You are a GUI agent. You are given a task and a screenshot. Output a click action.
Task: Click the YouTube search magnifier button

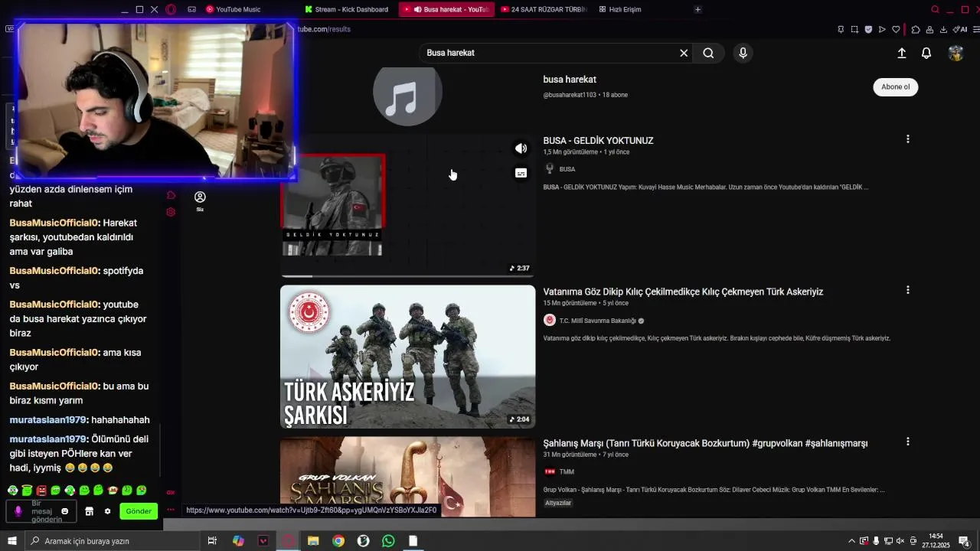click(708, 53)
